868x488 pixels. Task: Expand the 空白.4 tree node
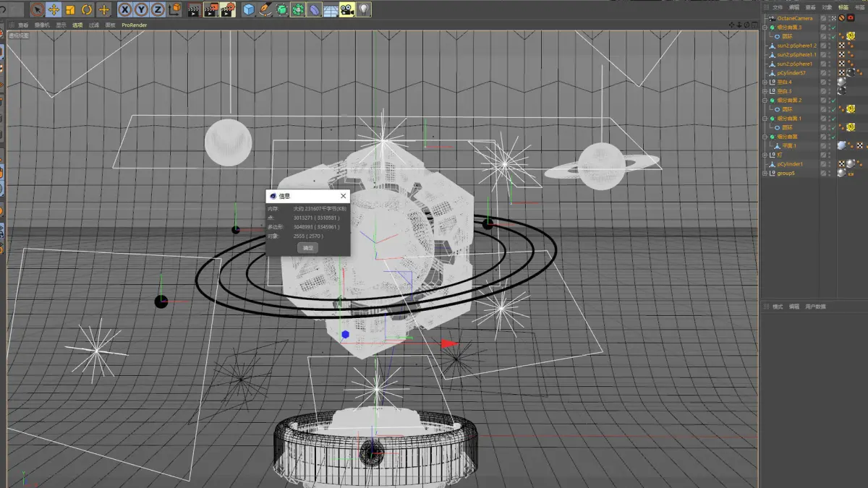(x=765, y=82)
